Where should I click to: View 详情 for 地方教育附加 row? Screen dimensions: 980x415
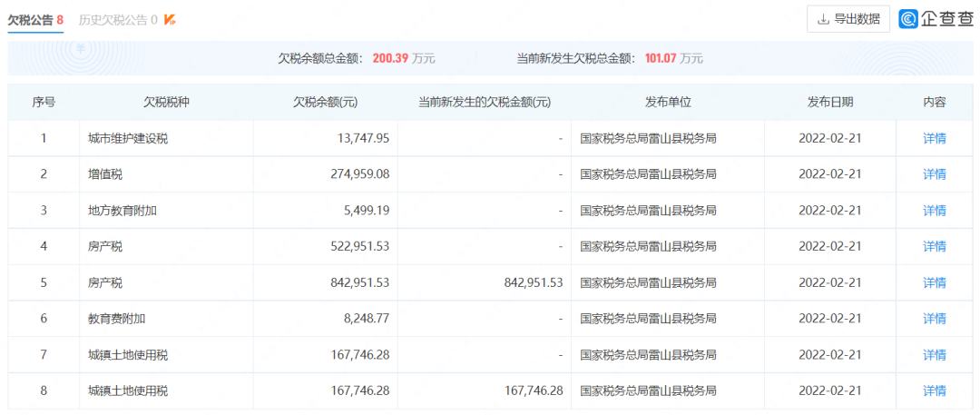[935, 211]
